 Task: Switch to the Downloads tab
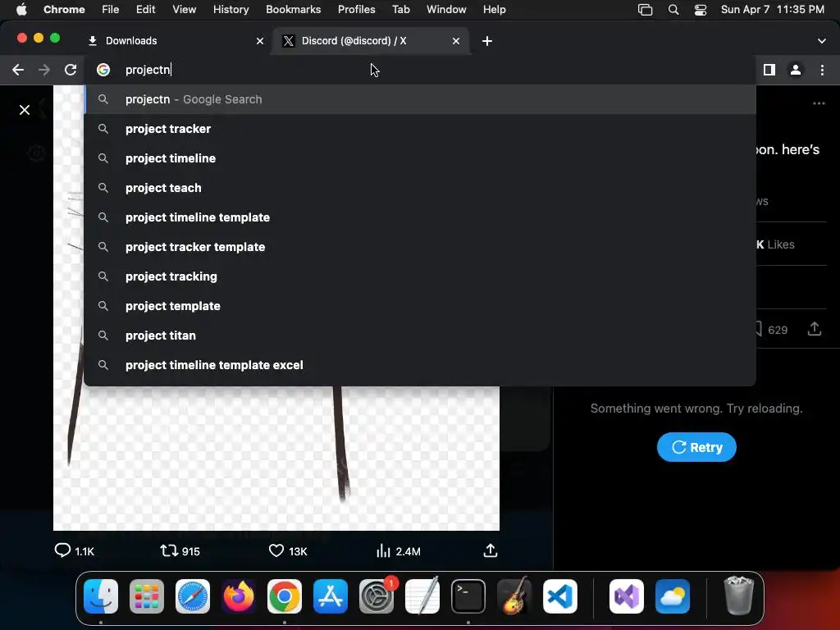coord(176,41)
